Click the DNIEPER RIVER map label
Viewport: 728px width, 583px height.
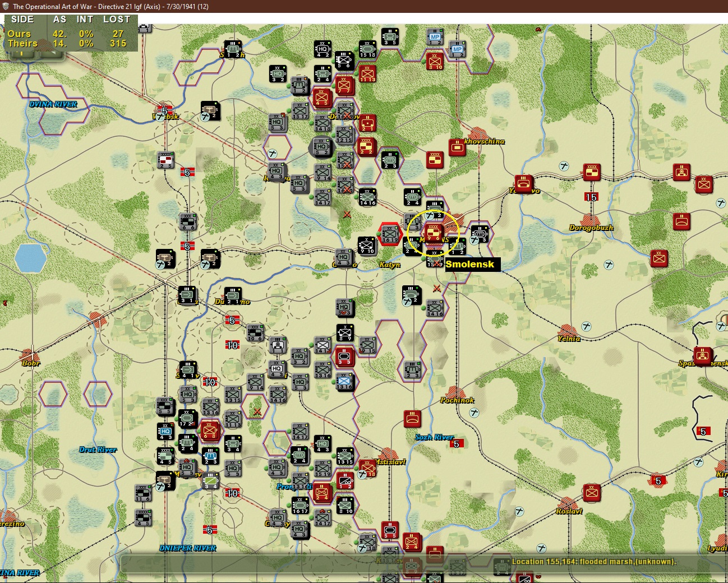[x=187, y=548]
